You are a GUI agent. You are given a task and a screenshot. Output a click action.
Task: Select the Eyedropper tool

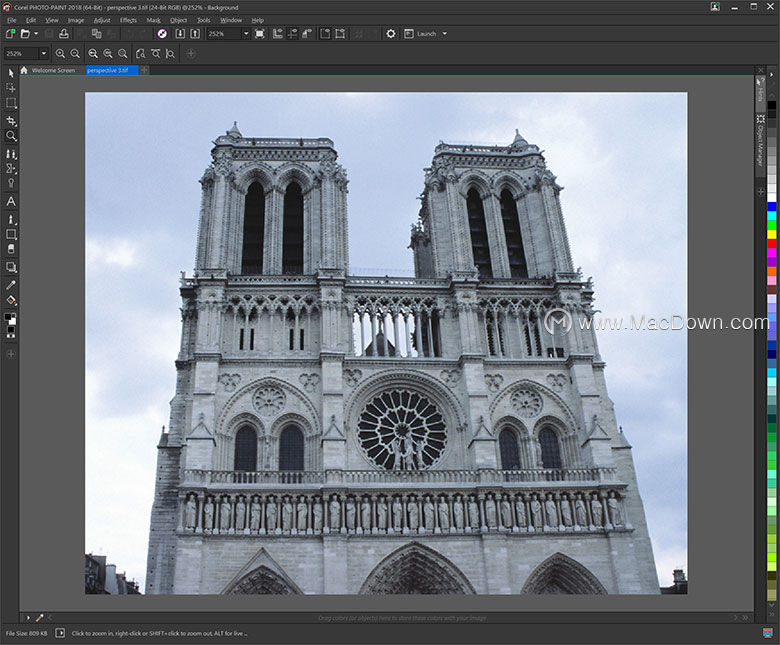(x=11, y=285)
